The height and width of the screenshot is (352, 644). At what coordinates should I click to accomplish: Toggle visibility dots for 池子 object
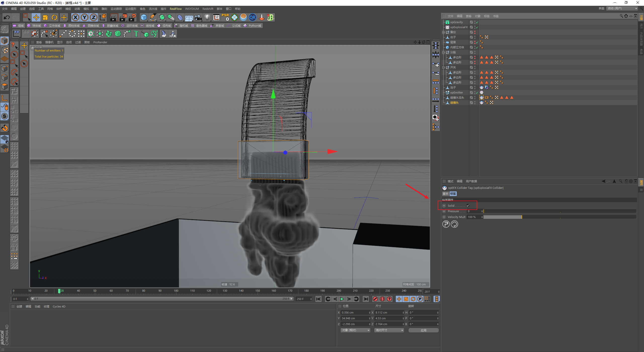click(475, 87)
